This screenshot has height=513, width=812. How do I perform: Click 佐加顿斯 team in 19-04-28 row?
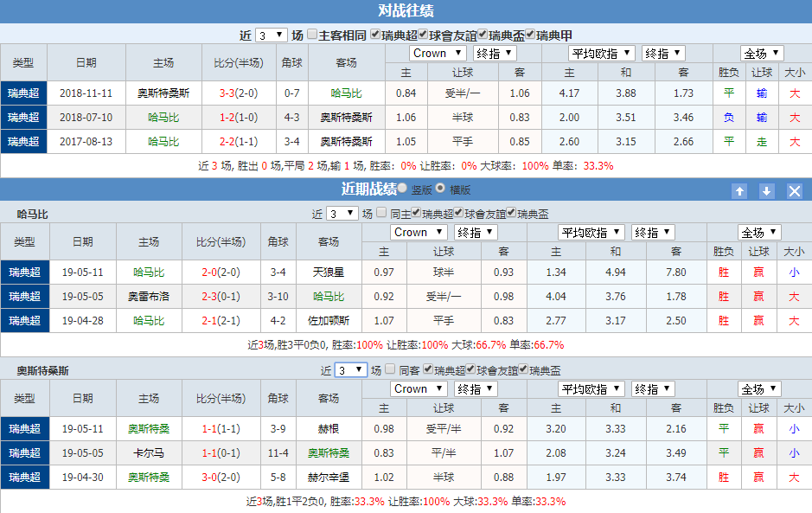tap(329, 321)
